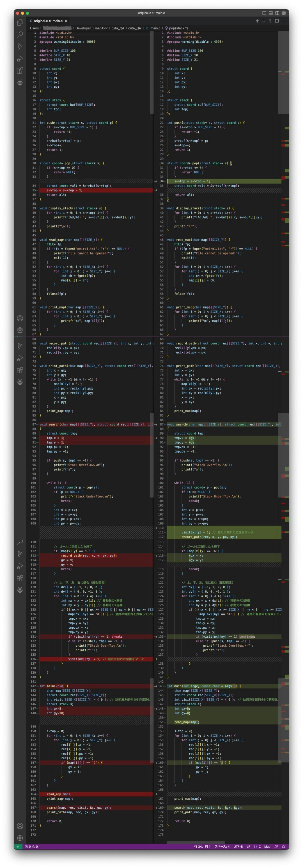The height and width of the screenshot is (868, 303).
Task: Revert change arrow at s->top line 34
Action: [x=155, y=181]
